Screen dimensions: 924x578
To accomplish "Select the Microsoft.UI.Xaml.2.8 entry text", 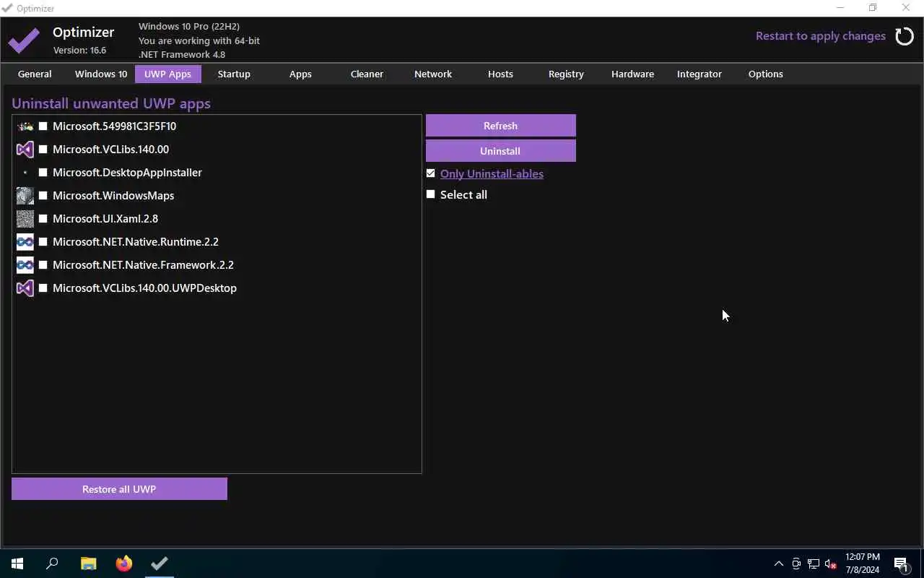I will click(x=105, y=219).
